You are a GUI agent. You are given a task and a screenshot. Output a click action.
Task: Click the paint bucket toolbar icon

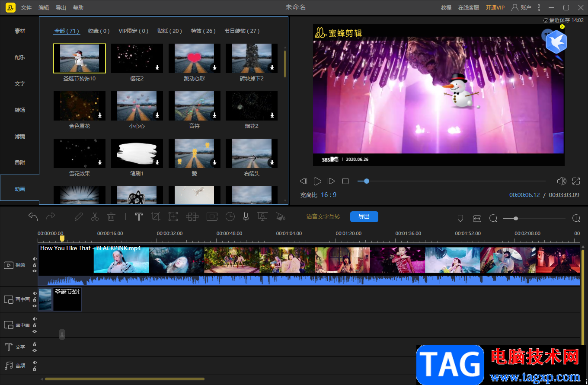coord(281,216)
